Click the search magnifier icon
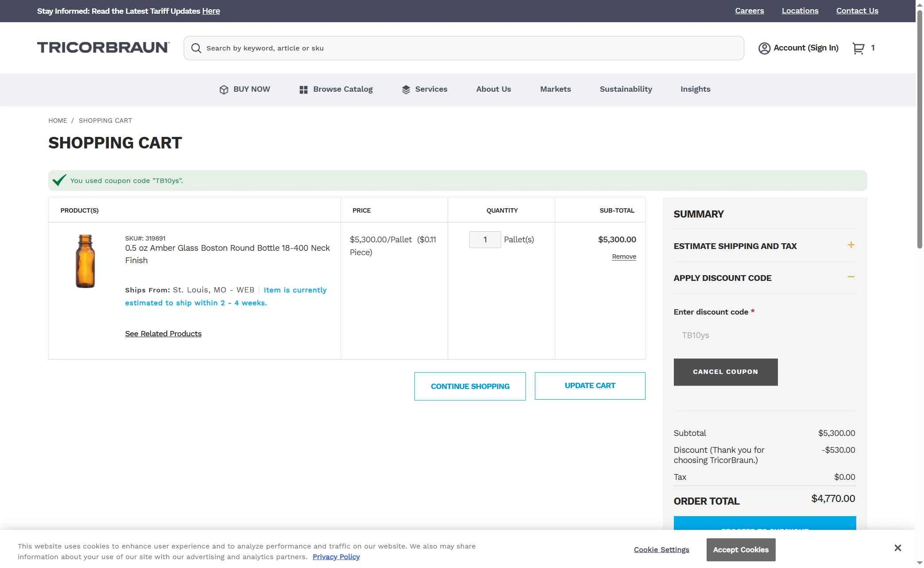924x568 pixels. click(196, 48)
